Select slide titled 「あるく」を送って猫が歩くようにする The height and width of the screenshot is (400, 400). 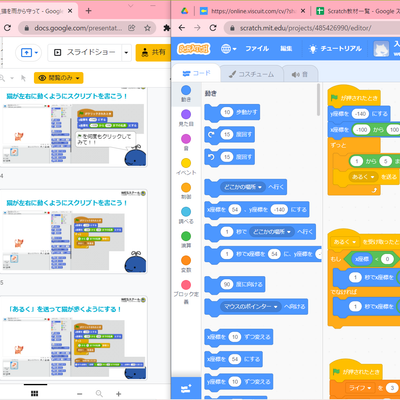[74, 338]
